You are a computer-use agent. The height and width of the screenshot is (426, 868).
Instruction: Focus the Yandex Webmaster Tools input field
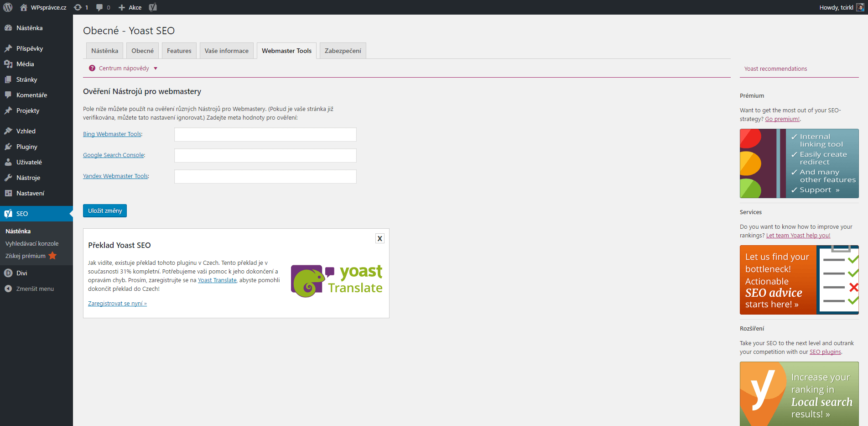point(265,176)
